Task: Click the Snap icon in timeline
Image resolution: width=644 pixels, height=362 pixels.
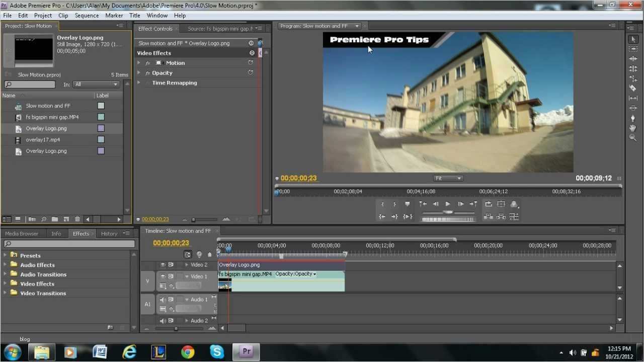Action: click(188, 255)
